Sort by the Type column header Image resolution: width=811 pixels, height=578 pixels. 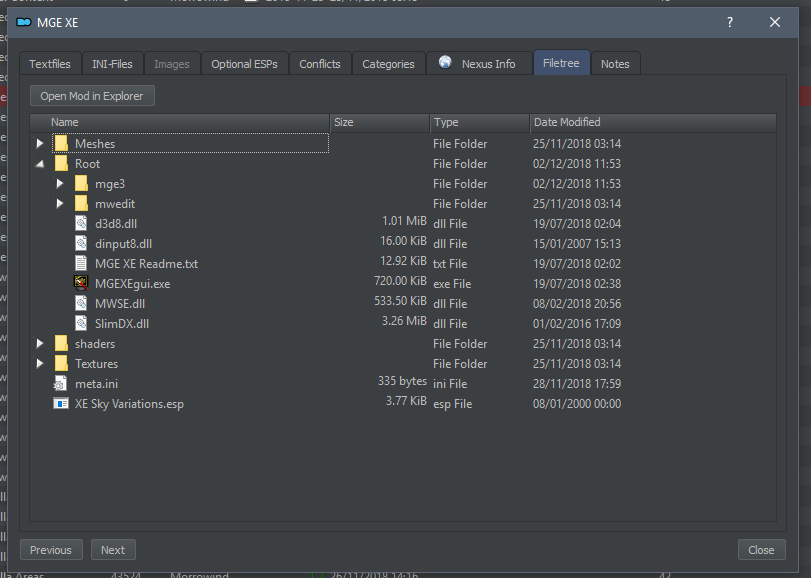[479, 122]
